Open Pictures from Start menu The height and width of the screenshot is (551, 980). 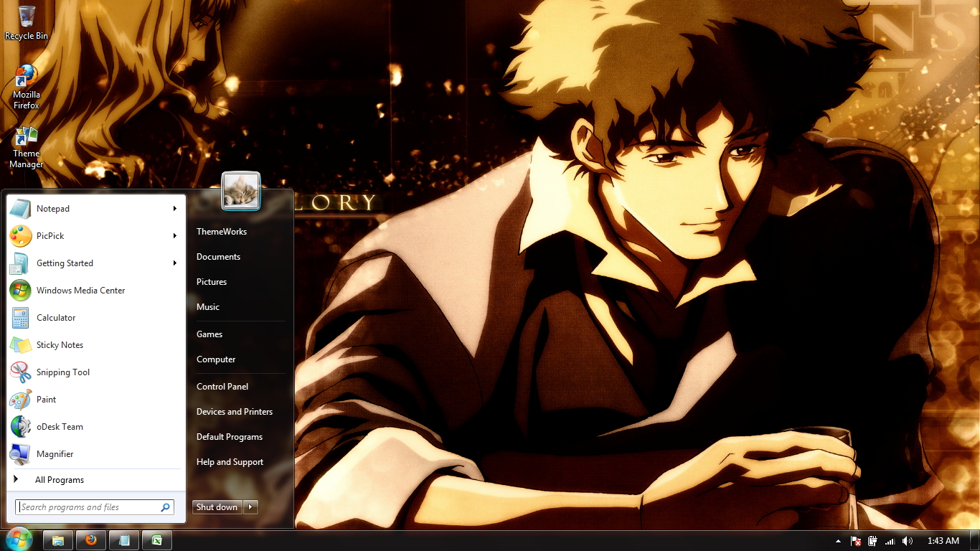tap(212, 282)
